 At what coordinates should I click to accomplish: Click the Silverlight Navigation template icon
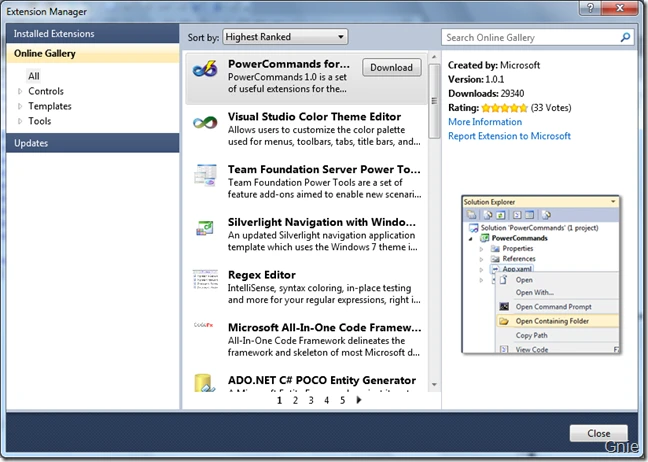(x=205, y=228)
